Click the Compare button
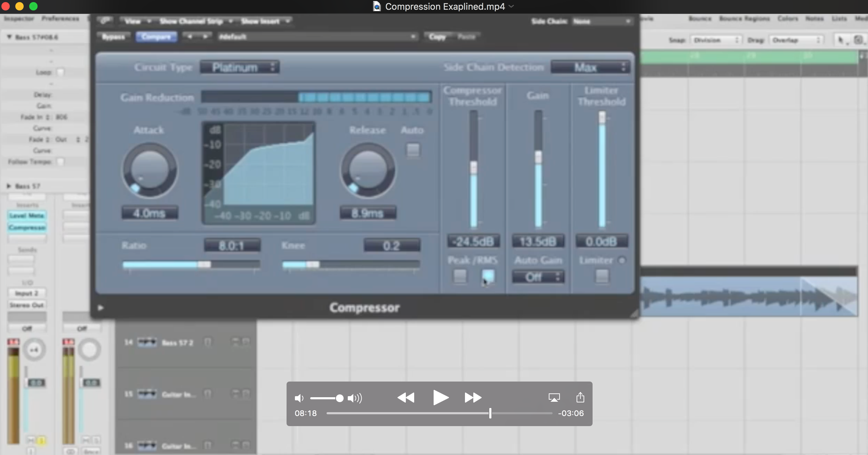 point(156,37)
